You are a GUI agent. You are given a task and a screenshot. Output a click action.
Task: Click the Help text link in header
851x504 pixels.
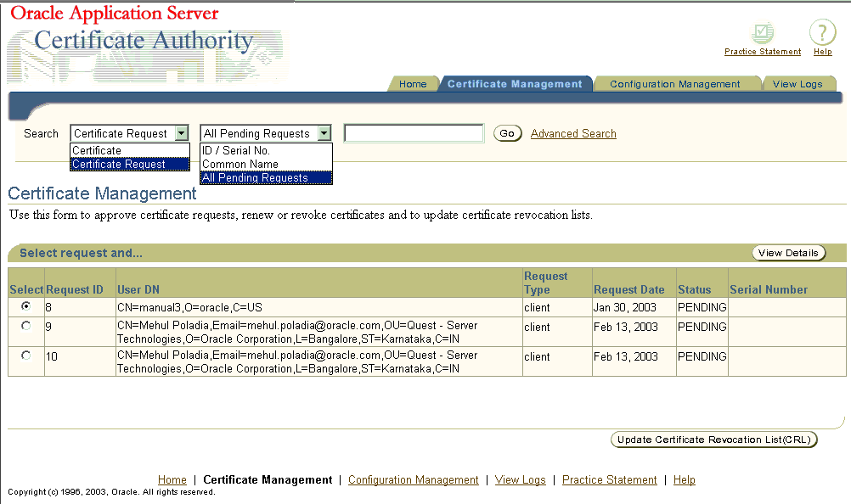(x=823, y=52)
